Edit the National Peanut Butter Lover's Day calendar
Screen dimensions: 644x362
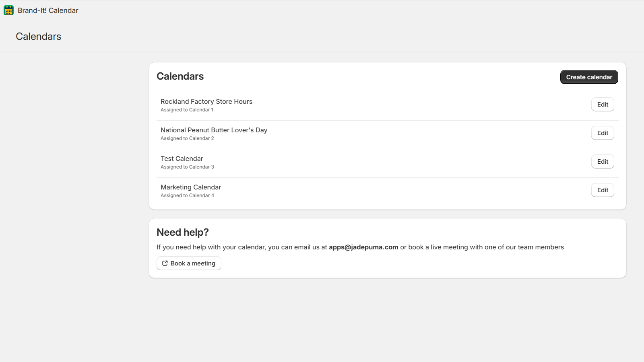point(602,133)
